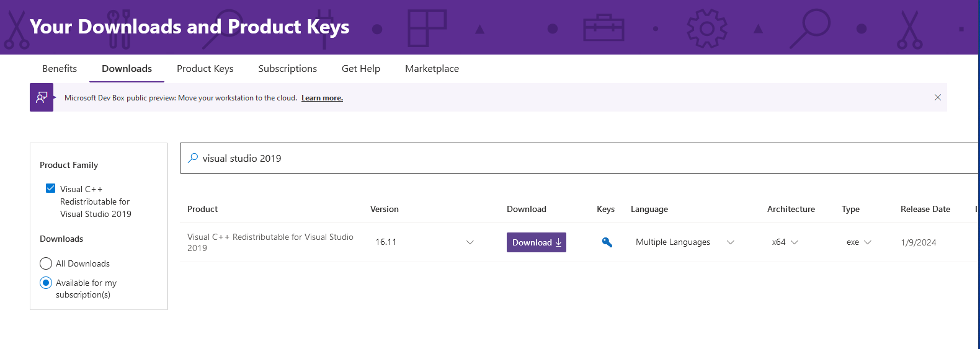Click the Dev Box announcement icon
Screen dimensions: 980x349
(42, 97)
